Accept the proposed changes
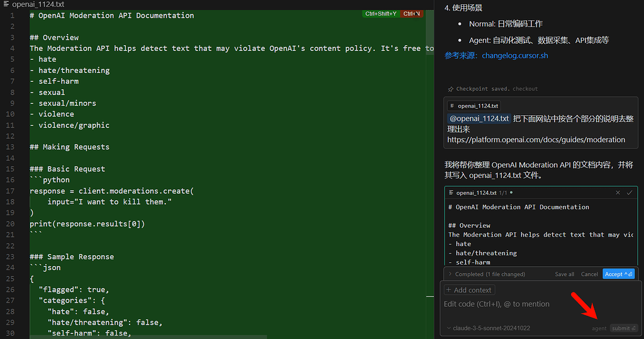 (618, 274)
